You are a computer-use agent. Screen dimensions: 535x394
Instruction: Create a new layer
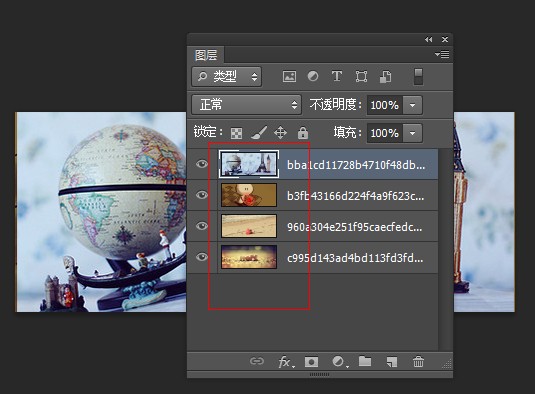(392, 362)
